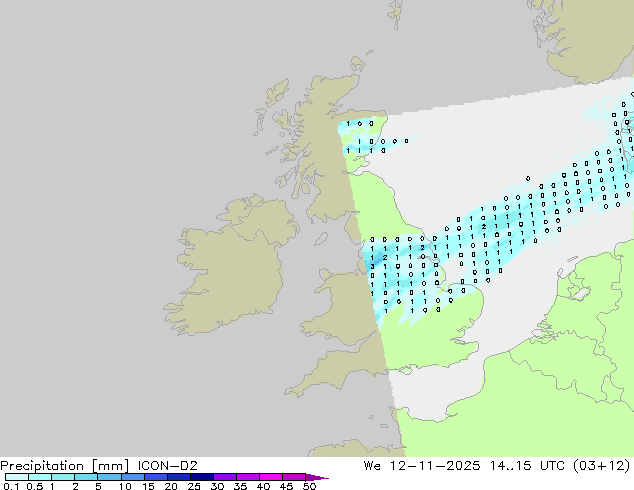The width and height of the screenshot is (634, 490).
Task: Click the legend value "50"
Action: 309,486
